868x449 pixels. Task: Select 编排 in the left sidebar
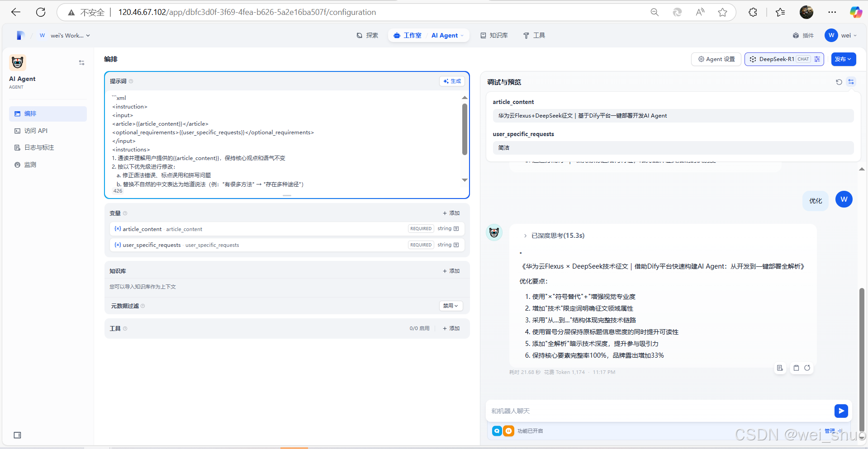coord(48,114)
